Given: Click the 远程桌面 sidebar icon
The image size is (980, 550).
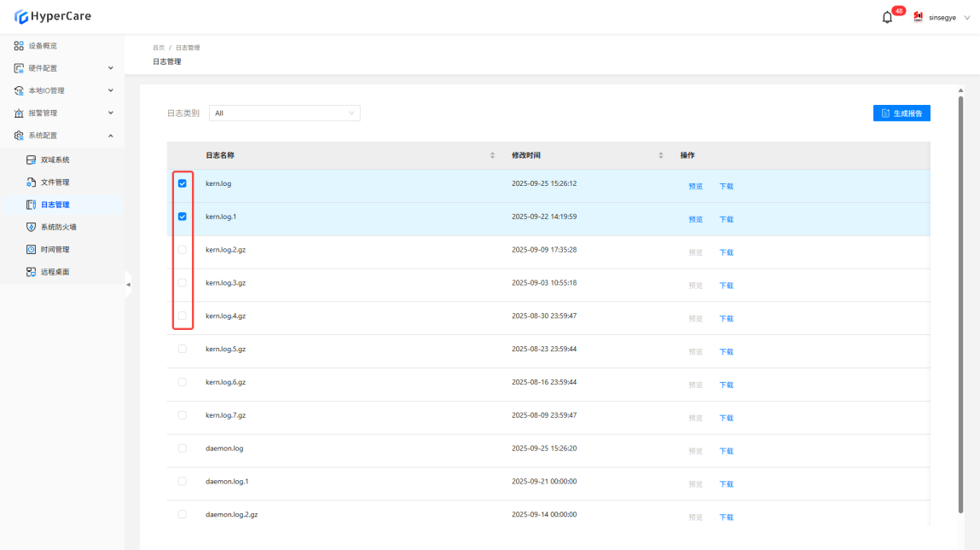Looking at the screenshot, I should coord(31,272).
